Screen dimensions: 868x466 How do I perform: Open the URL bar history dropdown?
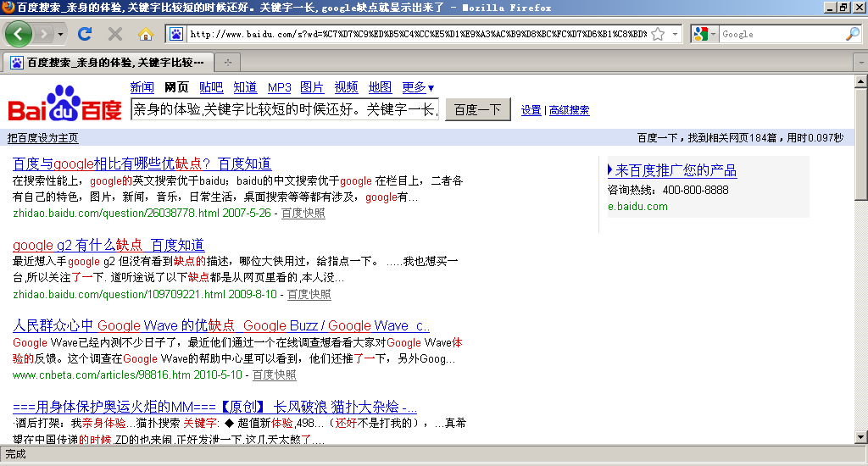(675, 34)
